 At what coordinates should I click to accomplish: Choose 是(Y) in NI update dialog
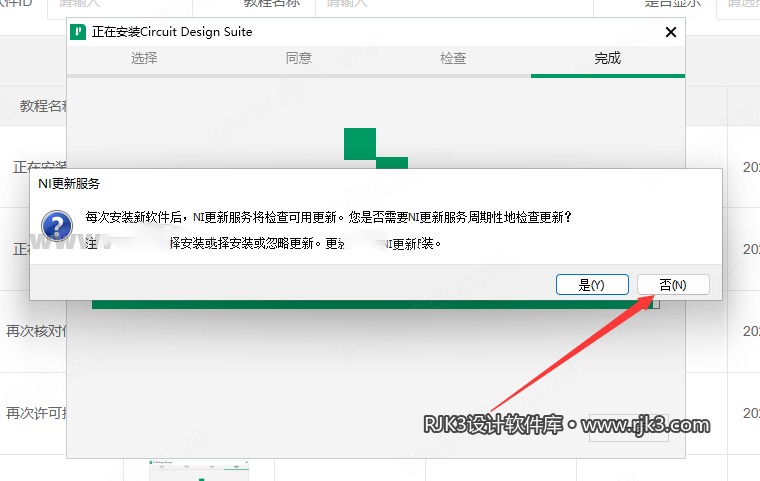coord(592,285)
